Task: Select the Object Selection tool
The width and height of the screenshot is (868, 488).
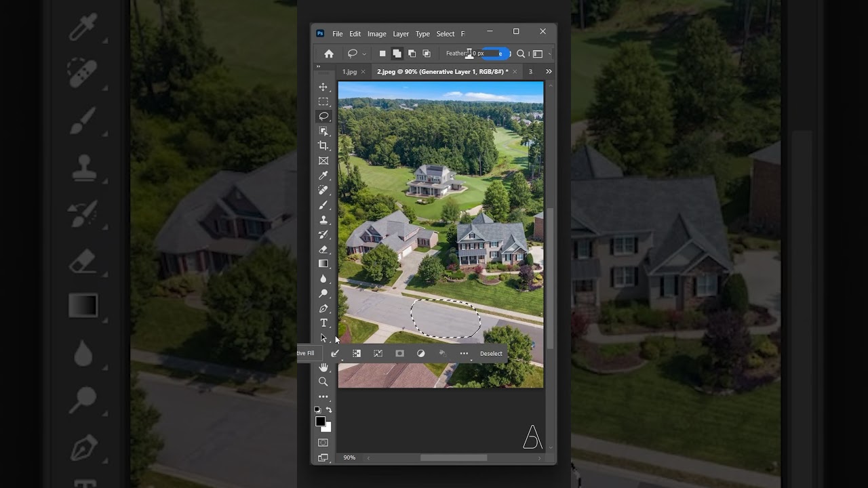Action: [323, 131]
